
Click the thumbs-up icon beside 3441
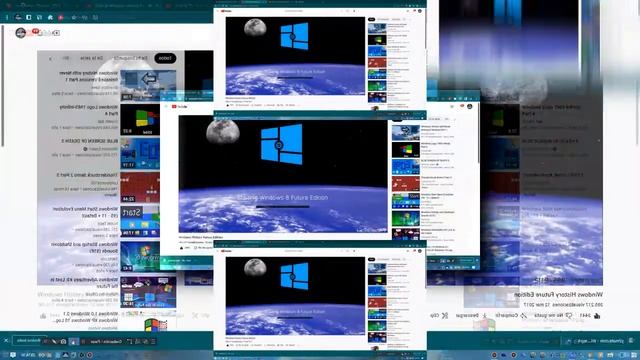[x=597, y=316]
